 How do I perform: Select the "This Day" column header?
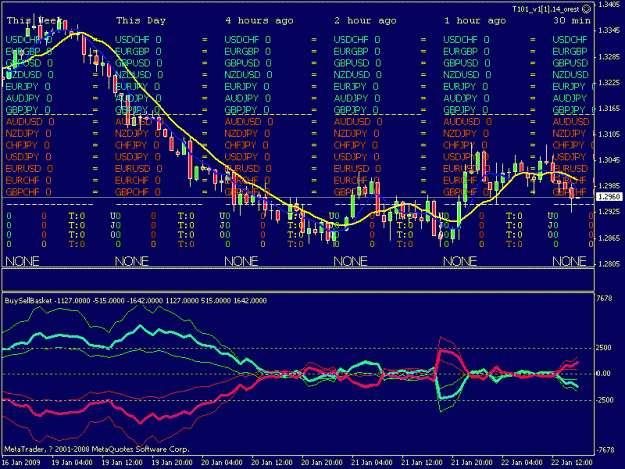click(x=141, y=21)
